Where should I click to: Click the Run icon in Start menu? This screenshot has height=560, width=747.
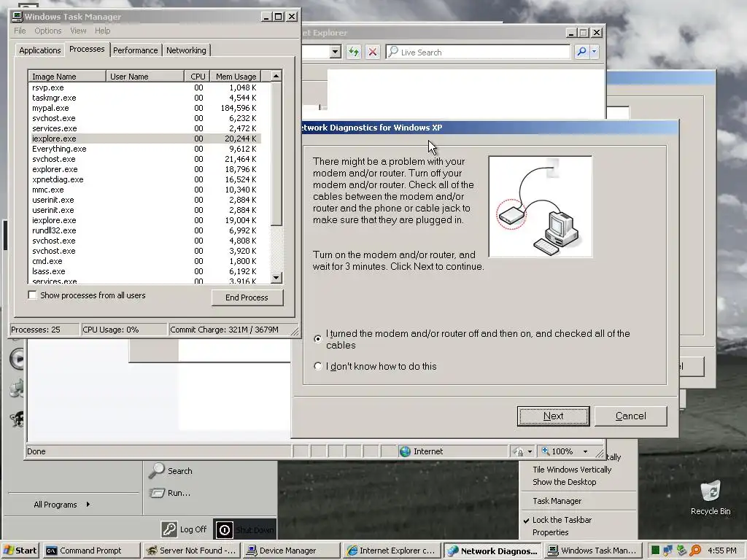[157, 493]
